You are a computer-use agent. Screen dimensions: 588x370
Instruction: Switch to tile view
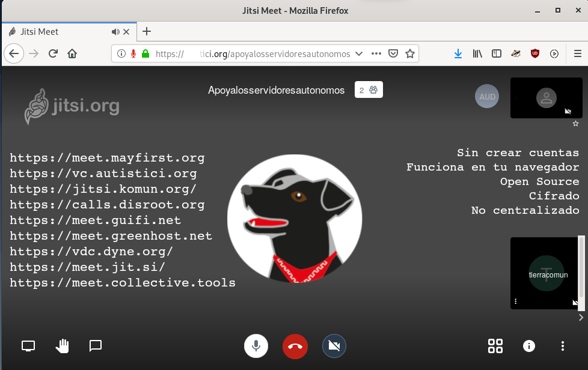(495, 346)
